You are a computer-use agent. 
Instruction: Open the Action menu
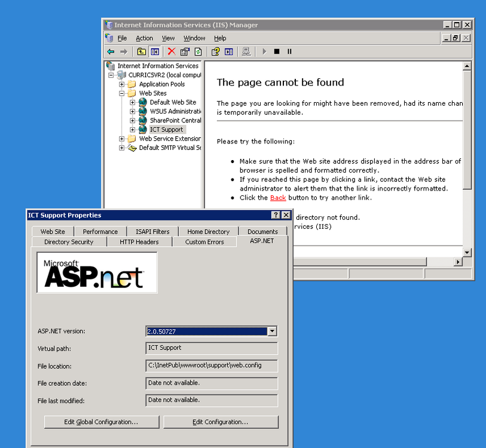point(145,38)
